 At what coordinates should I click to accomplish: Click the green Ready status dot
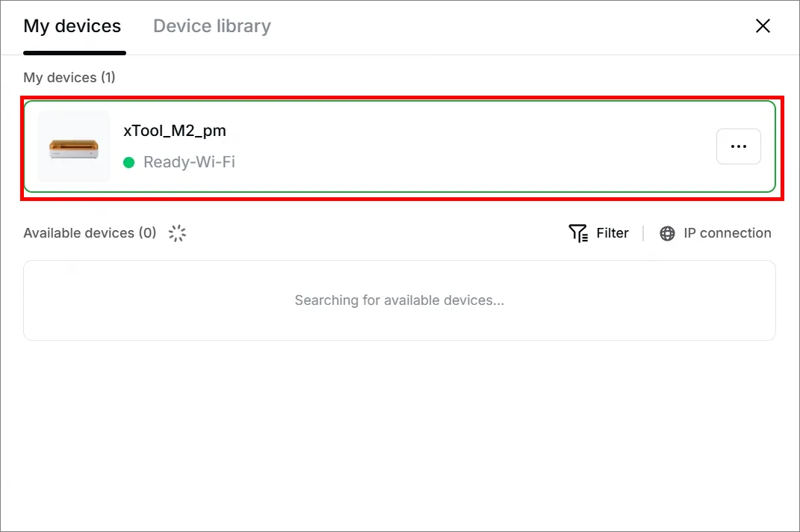point(129,162)
